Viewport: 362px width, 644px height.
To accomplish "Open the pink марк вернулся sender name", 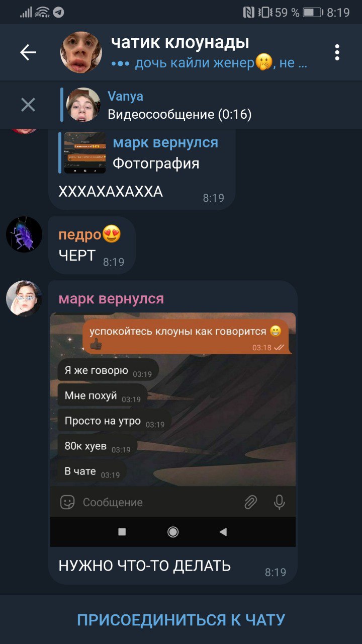I will point(111,299).
